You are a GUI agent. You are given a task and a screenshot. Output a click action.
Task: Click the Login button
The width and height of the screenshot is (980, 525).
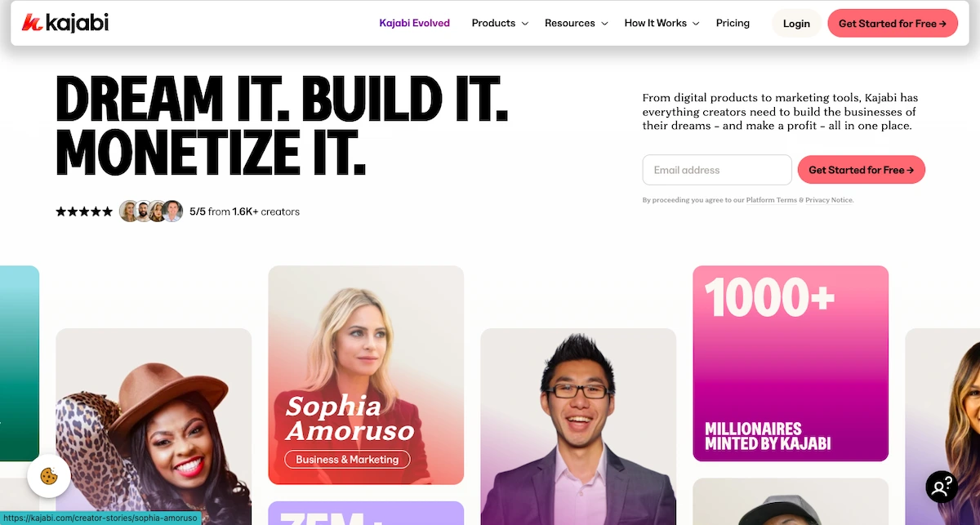[796, 23]
